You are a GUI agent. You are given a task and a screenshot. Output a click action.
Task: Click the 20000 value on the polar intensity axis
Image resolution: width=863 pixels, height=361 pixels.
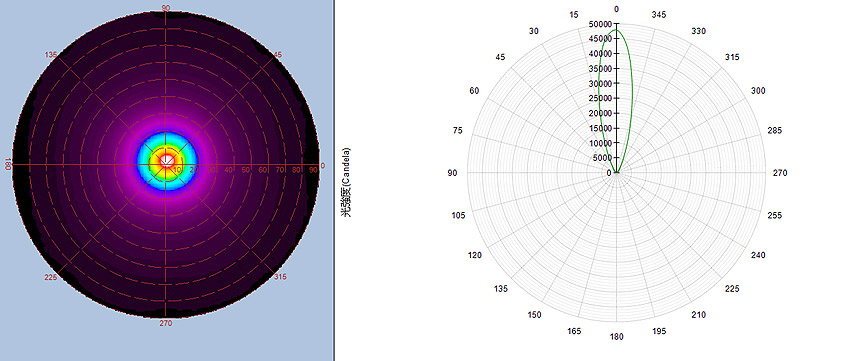pyautogui.click(x=599, y=113)
